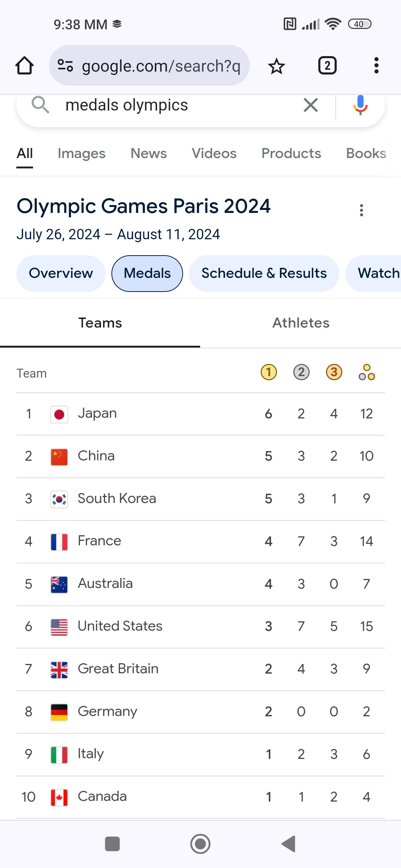Start voice search with the microphone icon

[360, 105]
